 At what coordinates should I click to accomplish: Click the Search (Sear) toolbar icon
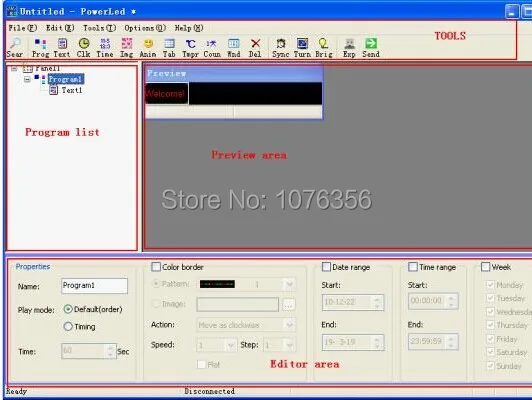pos(15,47)
